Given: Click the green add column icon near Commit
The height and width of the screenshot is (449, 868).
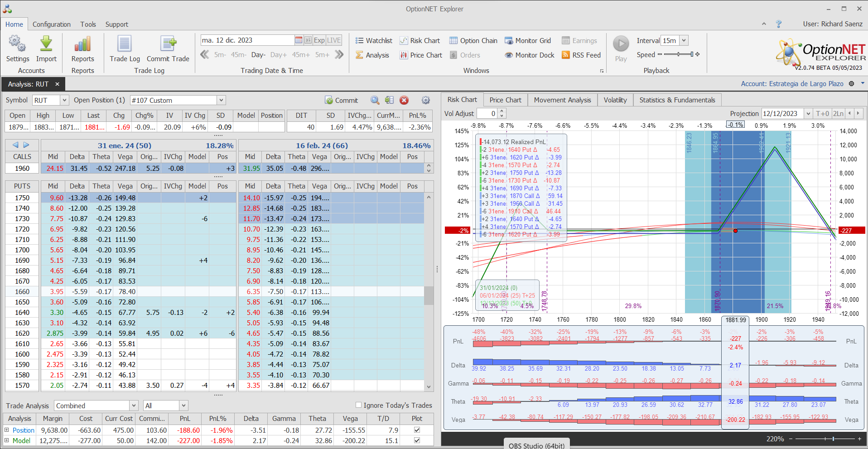Looking at the screenshot, I should 389,100.
